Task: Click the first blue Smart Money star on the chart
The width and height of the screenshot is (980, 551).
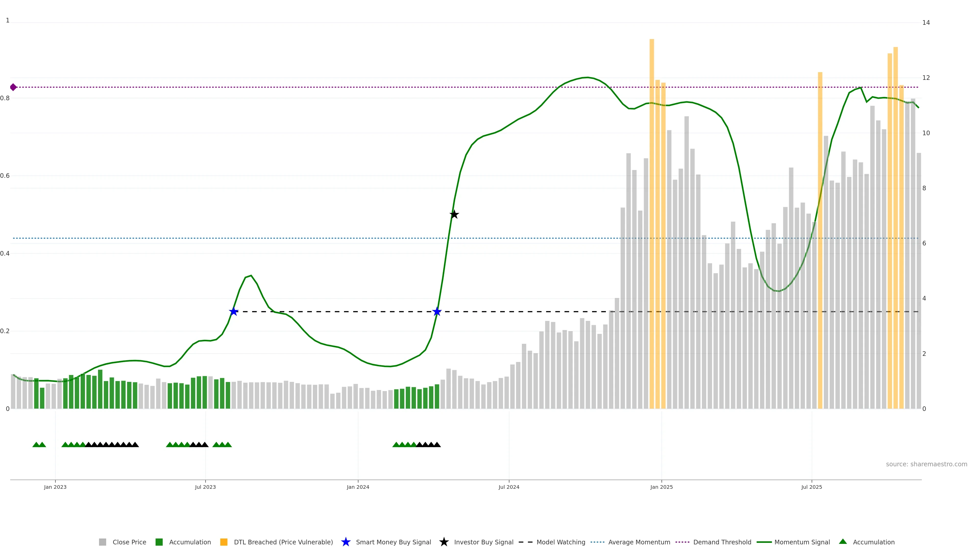Action: [234, 311]
